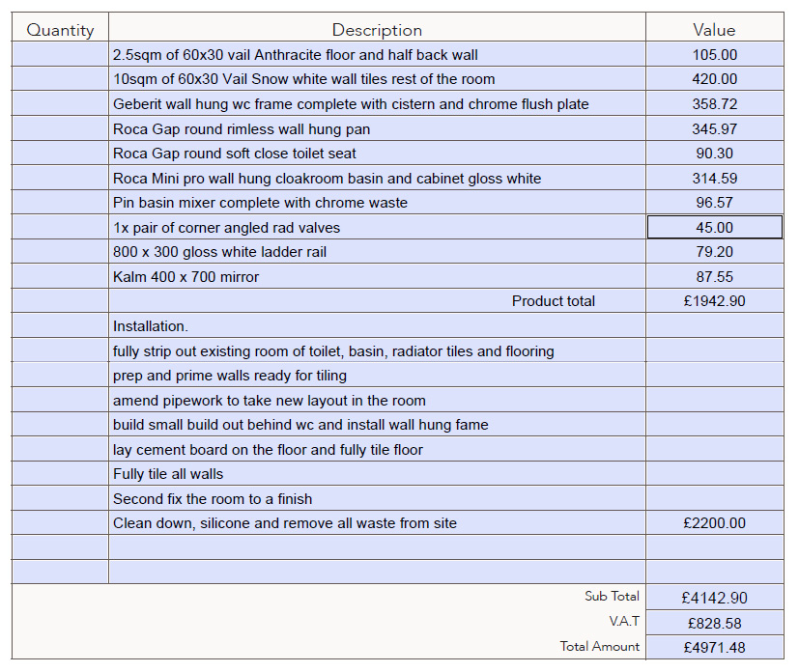Click the Total Amount £4971.48 field
This screenshot has height=672, width=799.
tap(714, 647)
